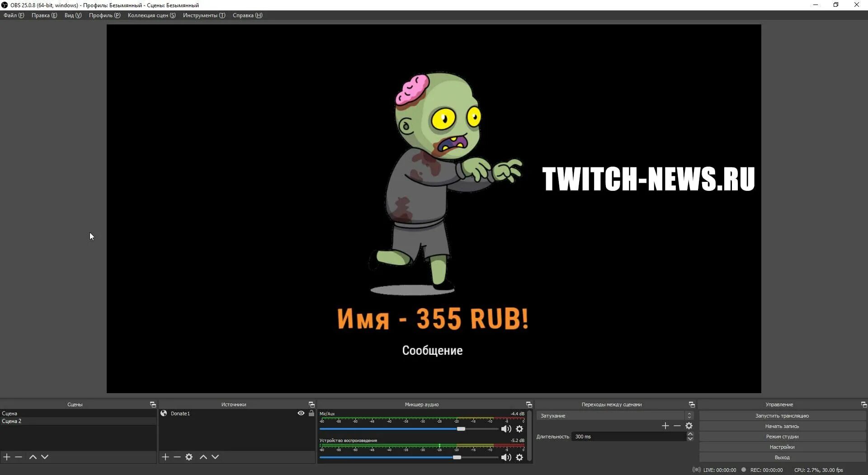This screenshot has width=868, height=475.
Task: Click the Имя - 355 RUB! alert text
Action: [x=433, y=318]
